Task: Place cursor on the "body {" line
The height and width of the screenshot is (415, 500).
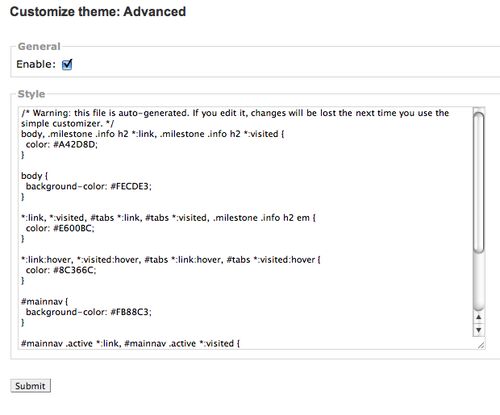Action: [35, 176]
